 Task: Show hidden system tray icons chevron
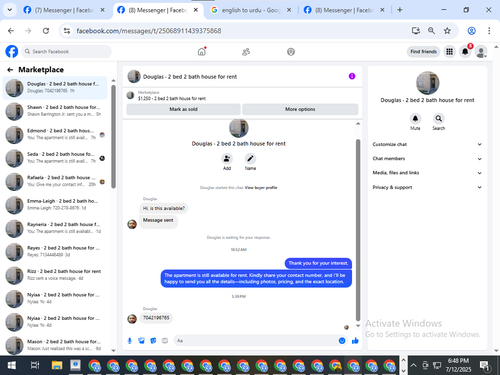pyautogui.click(x=413, y=365)
